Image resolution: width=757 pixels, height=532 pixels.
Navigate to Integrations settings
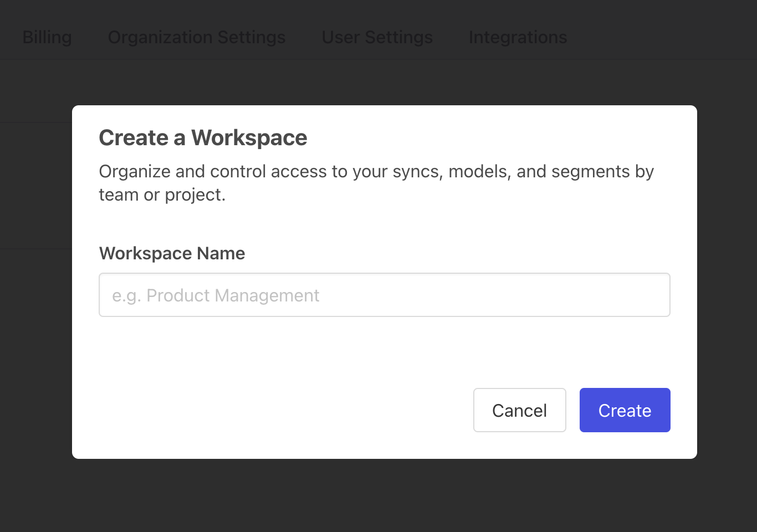[x=518, y=37]
